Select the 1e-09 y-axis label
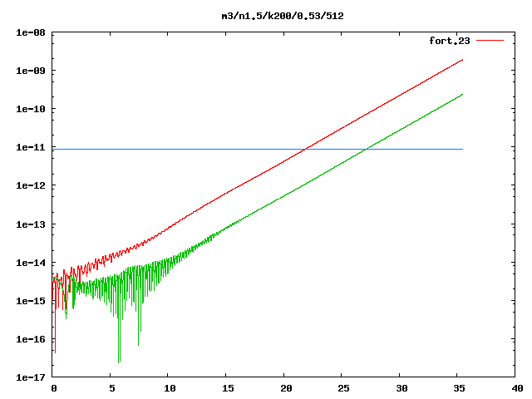Image resolution: width=532 pixels, height=399 pixels. coord(31,71)
